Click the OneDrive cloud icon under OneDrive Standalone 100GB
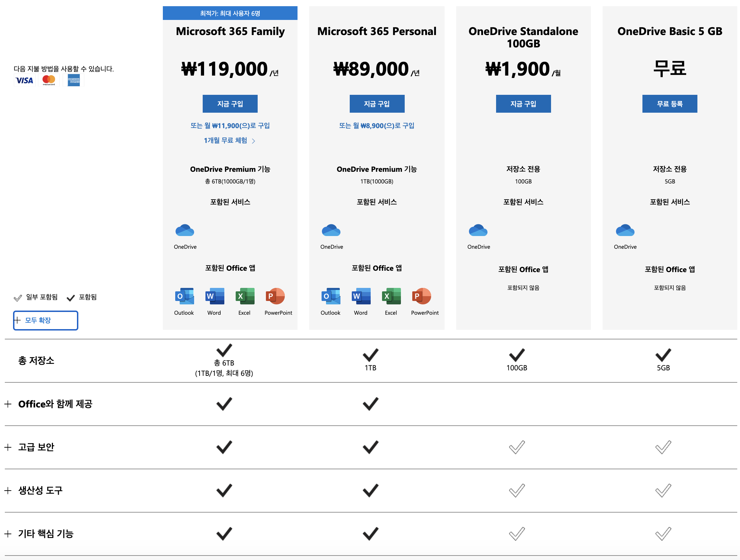The width and height of the screenshot is (740, 560). (x=478, y=231)
